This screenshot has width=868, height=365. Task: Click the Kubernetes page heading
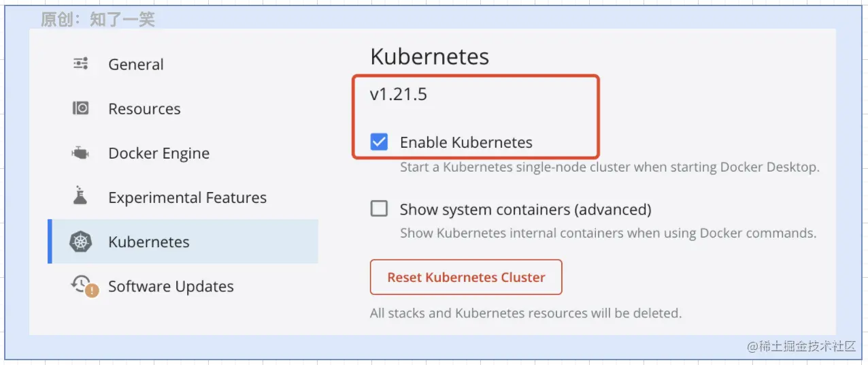(x=430, y=57)
